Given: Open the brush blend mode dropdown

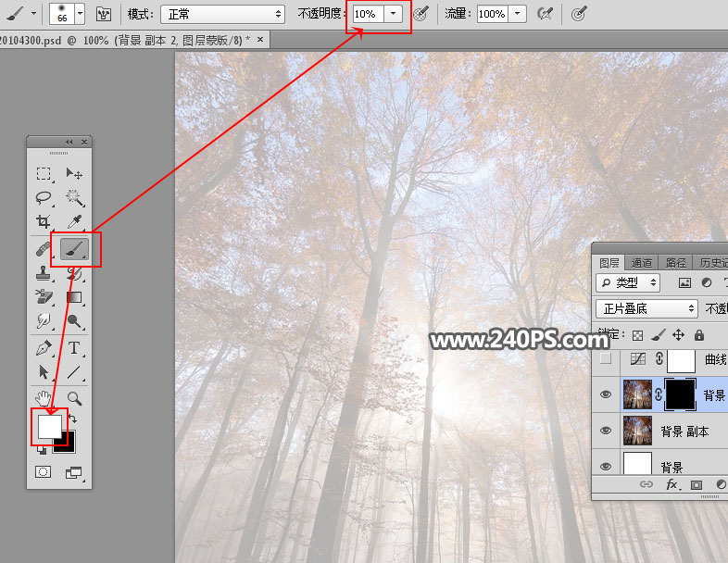Looking at the screenshot, I should (x=223, y=15).
